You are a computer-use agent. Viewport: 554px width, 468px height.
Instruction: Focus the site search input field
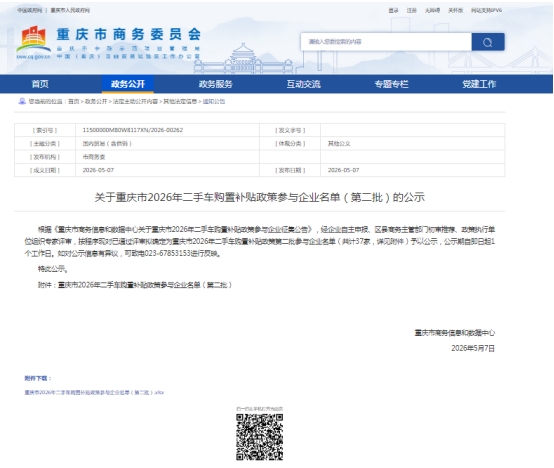click(x=386, y=42)
